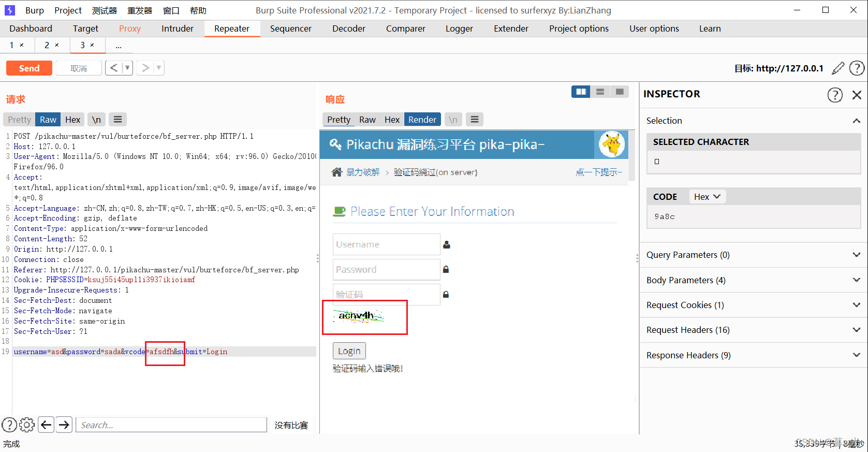The image size is (868, 452).
Task: Open the Extender tab
Action: coord(511,28)
